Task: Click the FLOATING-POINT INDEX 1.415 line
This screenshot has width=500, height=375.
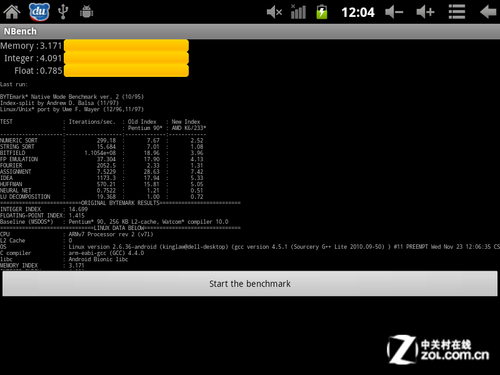Action: [42, 216]
